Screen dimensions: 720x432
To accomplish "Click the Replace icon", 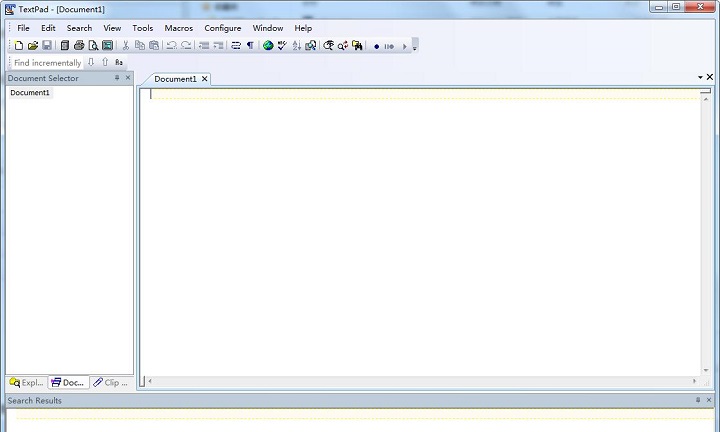I will pyautogui.click(x=343, y=45).
